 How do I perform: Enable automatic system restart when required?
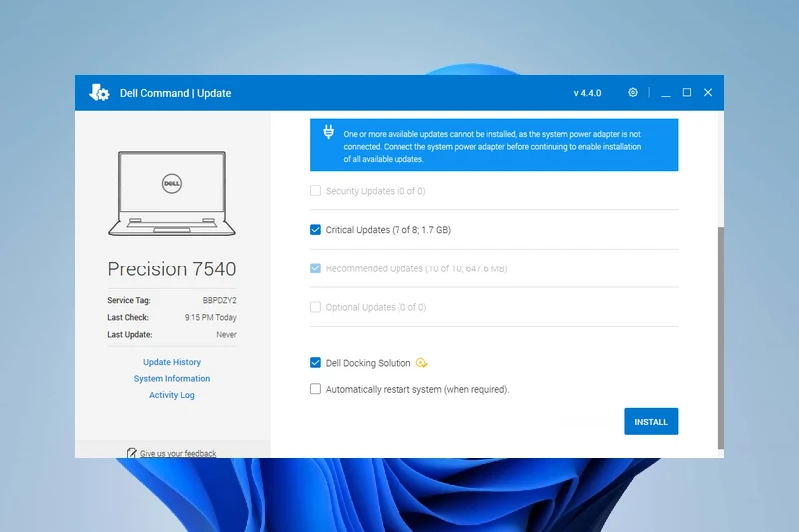(x=316, y=390)
